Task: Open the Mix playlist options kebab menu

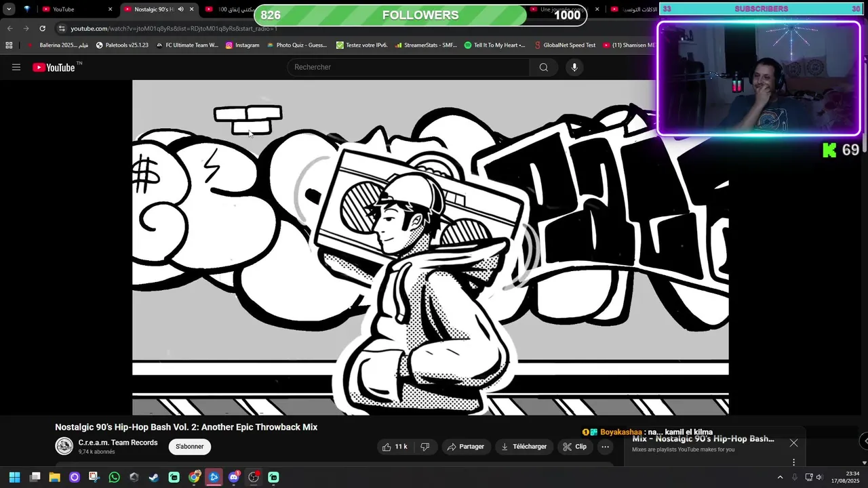Action: point(793,462)
